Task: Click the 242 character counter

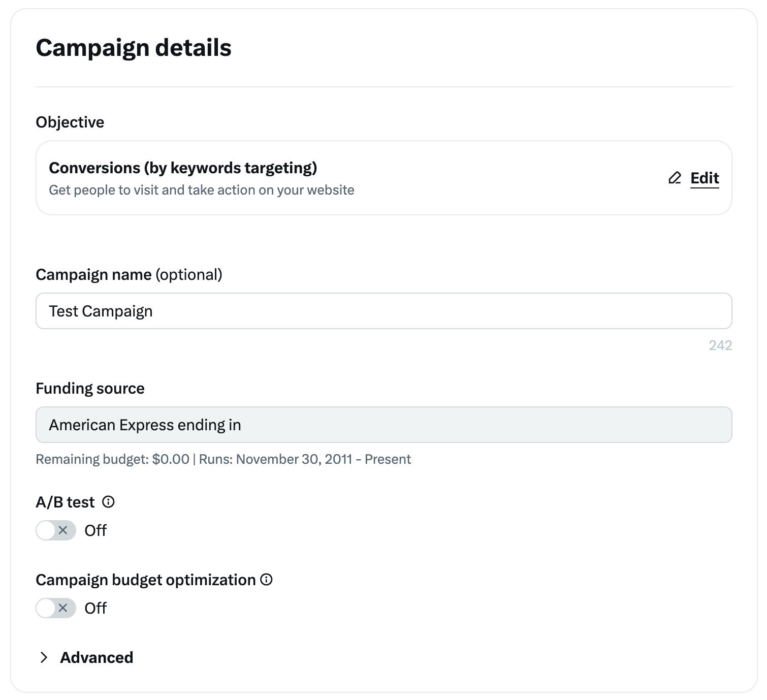Action: pos(720,345)
